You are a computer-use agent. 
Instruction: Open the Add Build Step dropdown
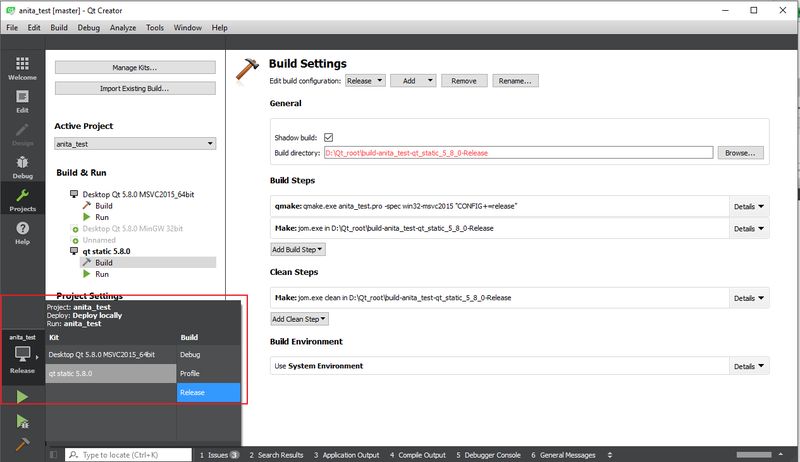297,249
